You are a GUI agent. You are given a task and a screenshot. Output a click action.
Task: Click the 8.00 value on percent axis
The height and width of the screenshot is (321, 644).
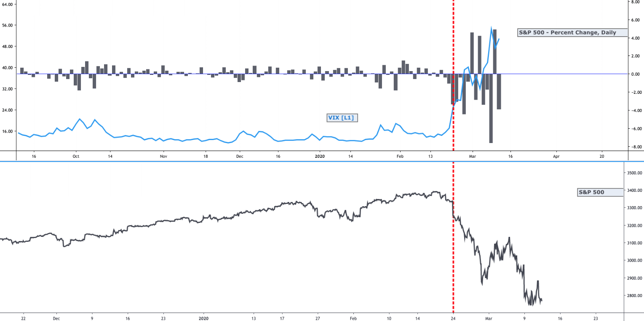tap(635, 2)
